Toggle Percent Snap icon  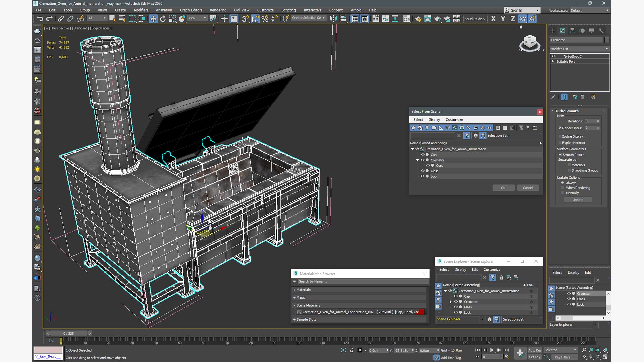[265, 19]
